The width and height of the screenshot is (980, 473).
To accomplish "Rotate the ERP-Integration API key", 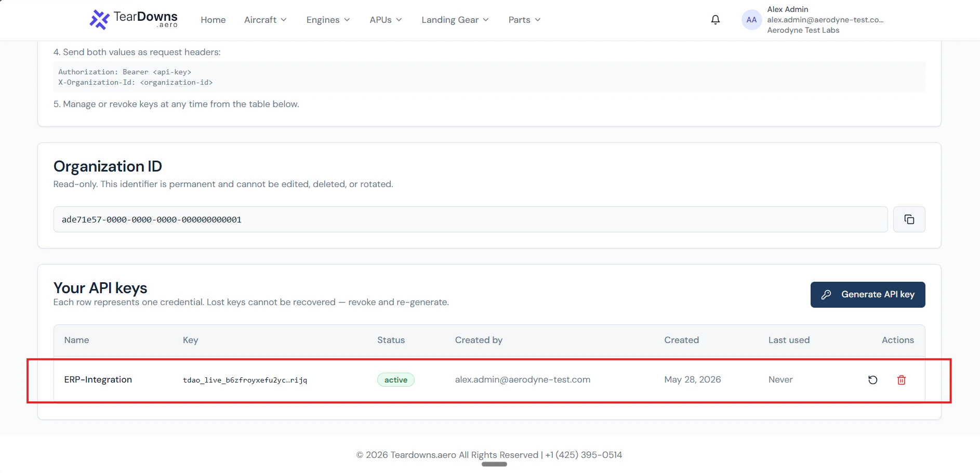I will [873, 380].
